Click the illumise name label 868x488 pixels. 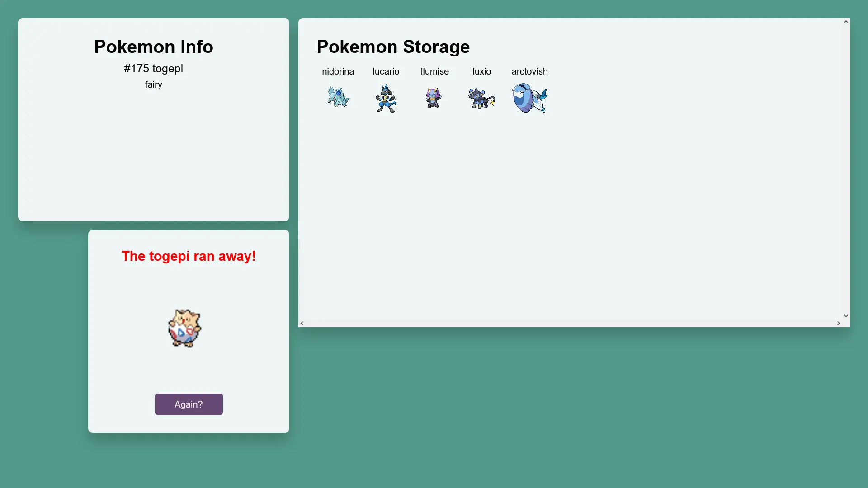pyautogui.click(x=434, y=71)
